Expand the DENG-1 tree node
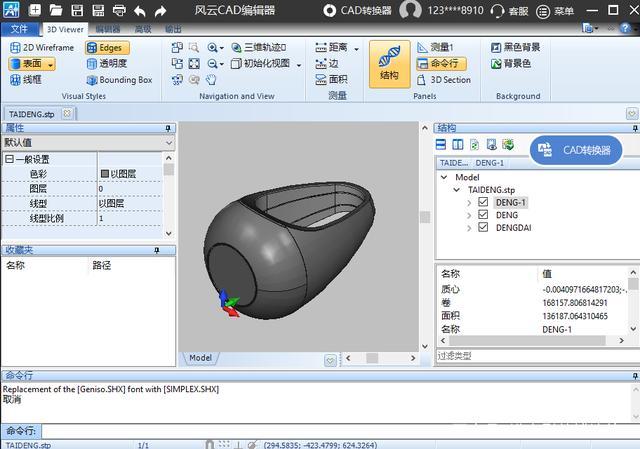 pyautogui.click(x=470, y=202)
